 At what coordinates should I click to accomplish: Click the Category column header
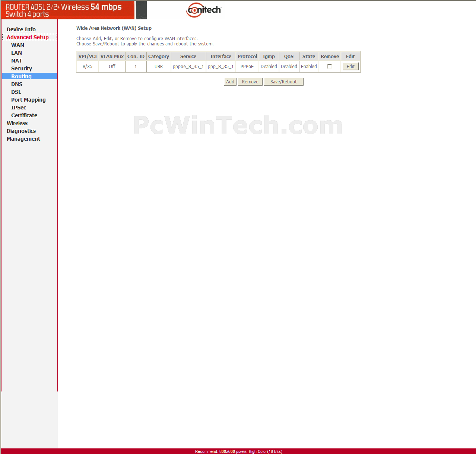(x=159, y=57)
